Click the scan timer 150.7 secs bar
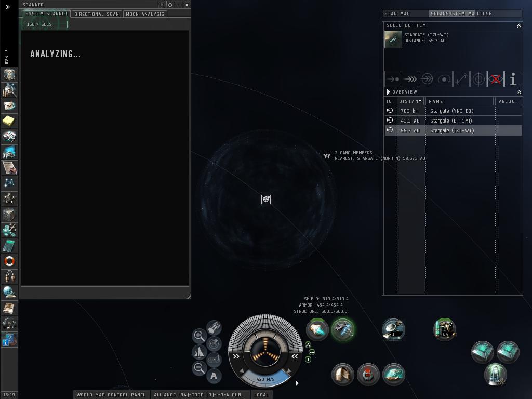The image size is (532, 399). (x=46, y=24)
